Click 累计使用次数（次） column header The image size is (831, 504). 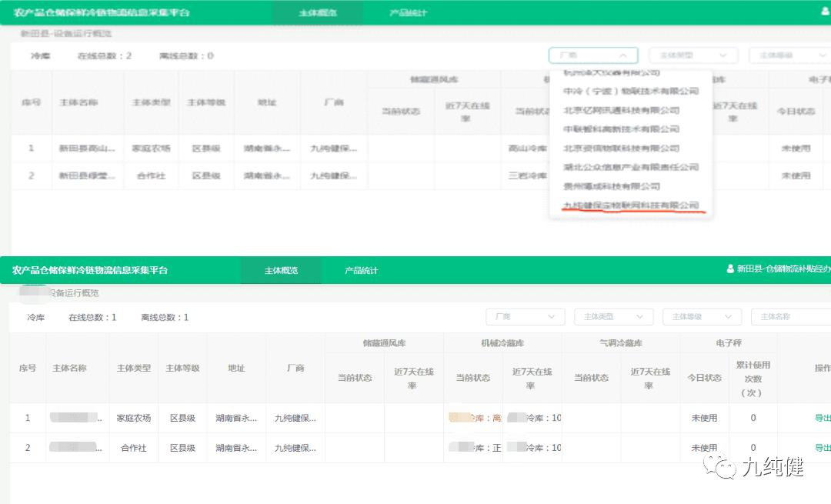[x=753, y=379]
